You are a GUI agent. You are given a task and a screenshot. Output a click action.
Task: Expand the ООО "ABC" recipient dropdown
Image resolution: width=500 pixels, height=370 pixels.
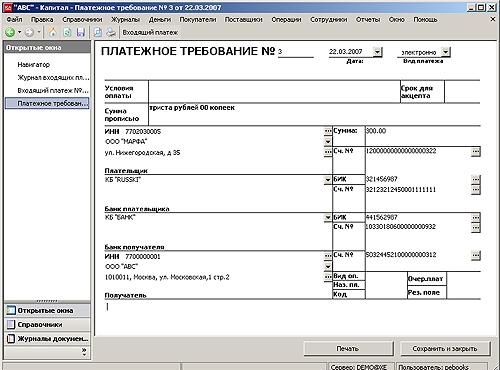point(328,266)
